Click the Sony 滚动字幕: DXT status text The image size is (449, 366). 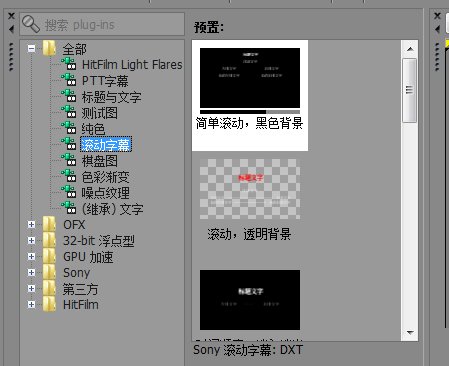click(248, 350)
